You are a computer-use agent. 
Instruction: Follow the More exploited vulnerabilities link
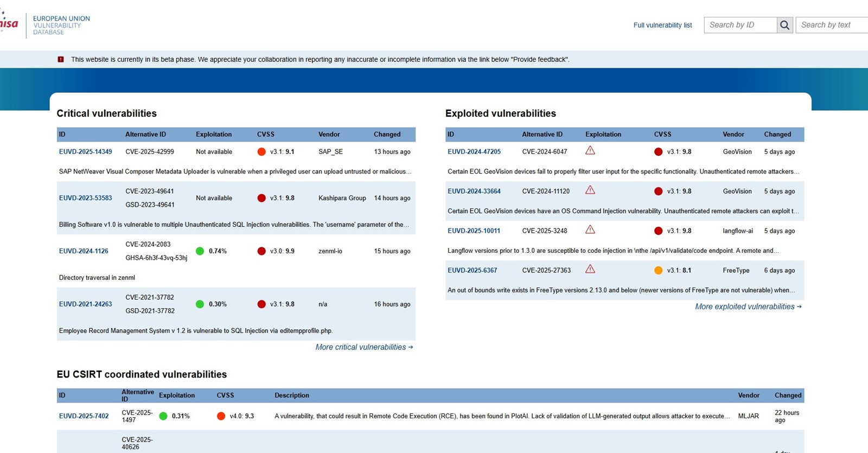[748, 307]
